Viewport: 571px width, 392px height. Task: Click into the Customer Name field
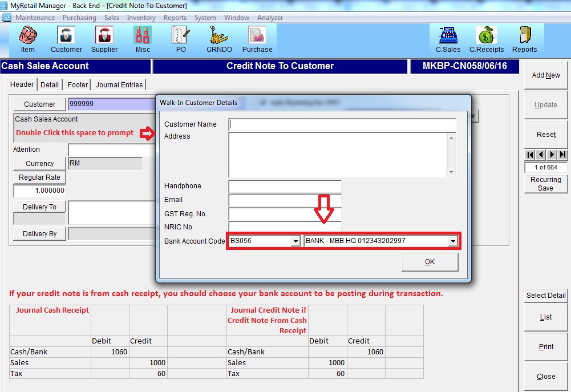[x=342, y=124]
